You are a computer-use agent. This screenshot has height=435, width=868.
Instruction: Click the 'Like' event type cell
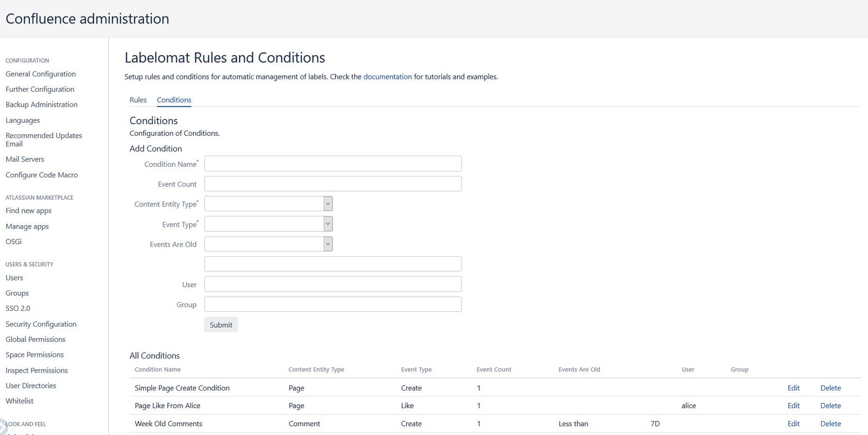(407, 406)
